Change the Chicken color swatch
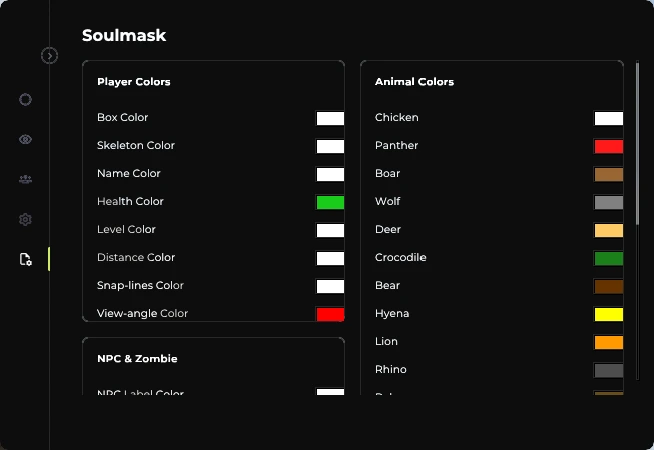This screenshot has width=654, height=450. point(609,118)
